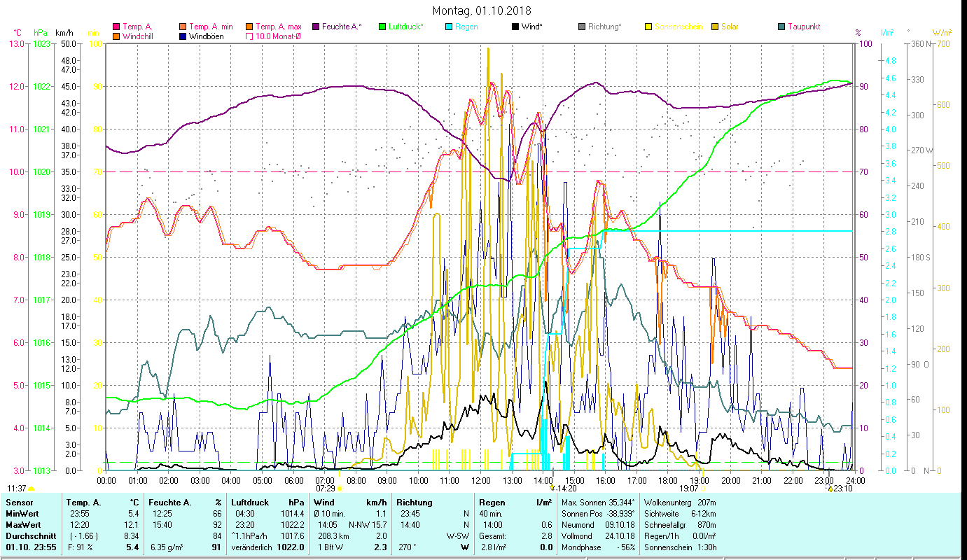
Task: Click the sunset marker at 19:07
Action: point(703,489)
